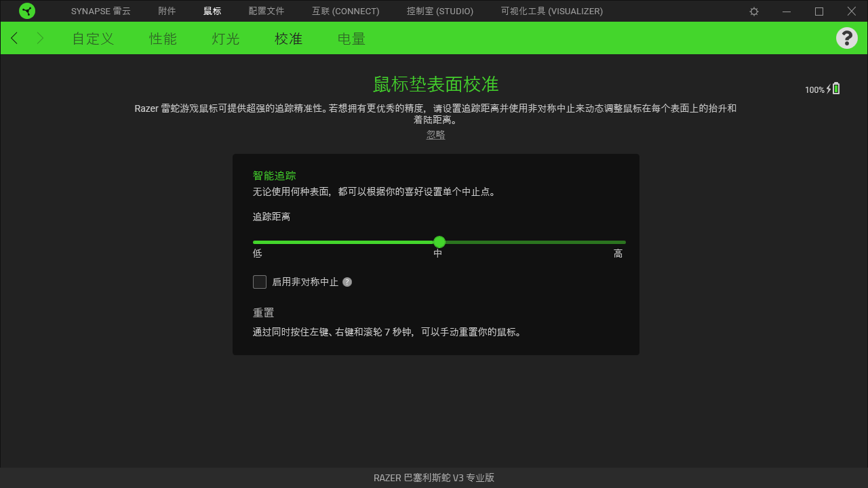Click the 智能追踪 section title
The image size is (868, 488).
pos(275,176)
